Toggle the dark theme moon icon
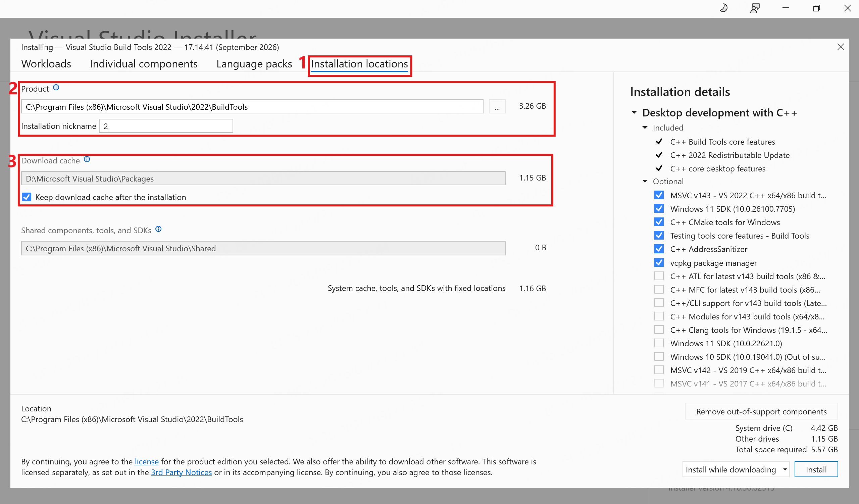Screen dimensions: 859x504 pos(723,8)
